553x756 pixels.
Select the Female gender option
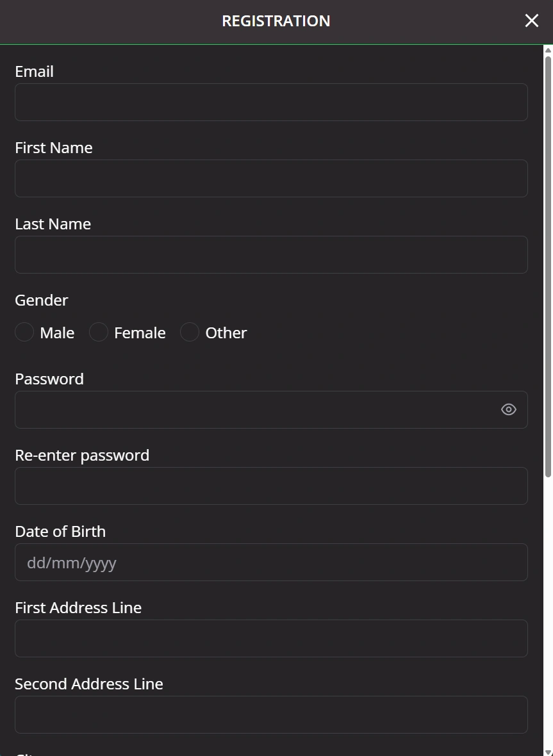[98, 332]
